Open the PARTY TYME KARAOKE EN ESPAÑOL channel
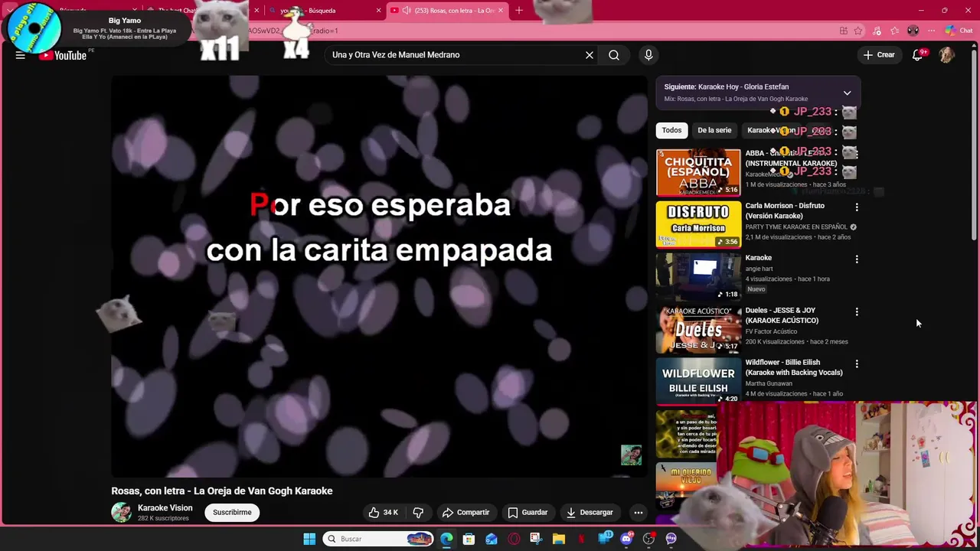980x551 pixels. (796, 227)
